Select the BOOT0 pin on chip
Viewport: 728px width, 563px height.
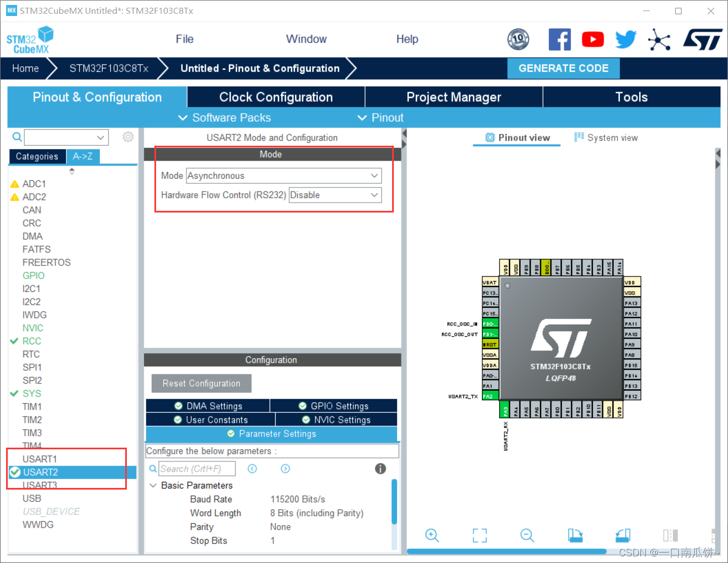[546, 267]
